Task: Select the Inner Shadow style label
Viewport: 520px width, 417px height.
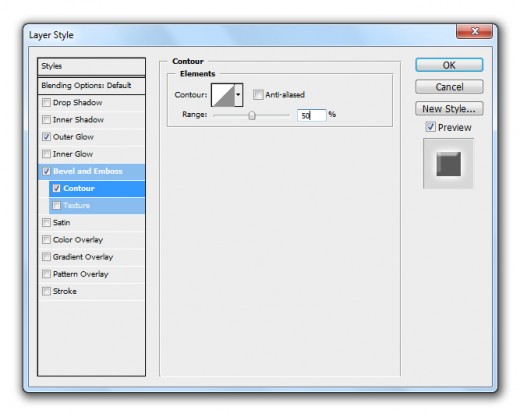Action: pyautogui.click(x=78, y=120)
